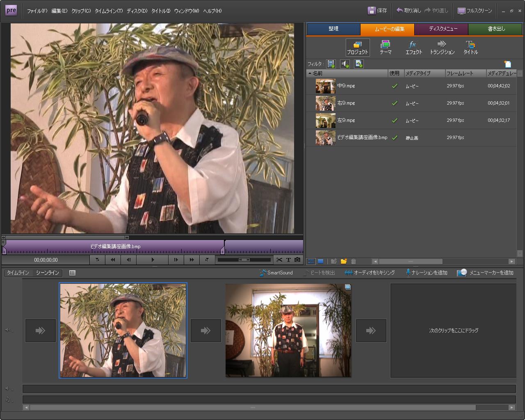525x420 pixels.
Task: Click the new item page icon
Action: coord(508,64)
